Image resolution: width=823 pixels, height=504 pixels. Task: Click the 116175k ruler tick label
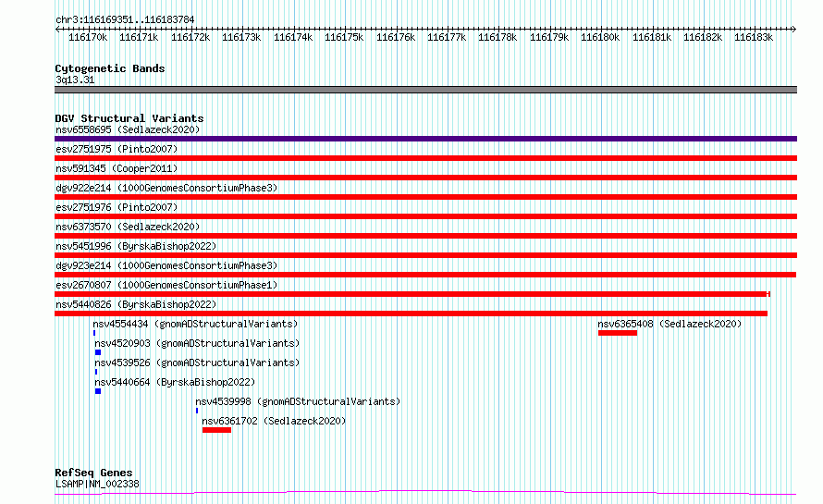tap(344, 37)
